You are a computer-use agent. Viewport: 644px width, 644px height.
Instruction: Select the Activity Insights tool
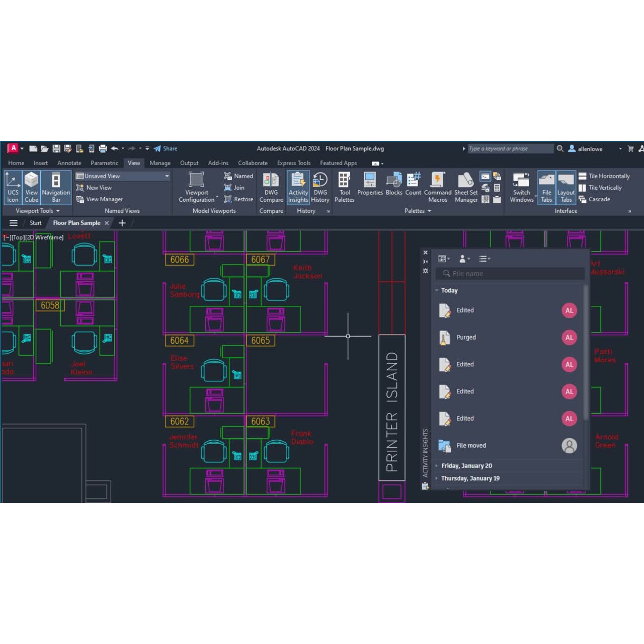(x=298, y=187)
